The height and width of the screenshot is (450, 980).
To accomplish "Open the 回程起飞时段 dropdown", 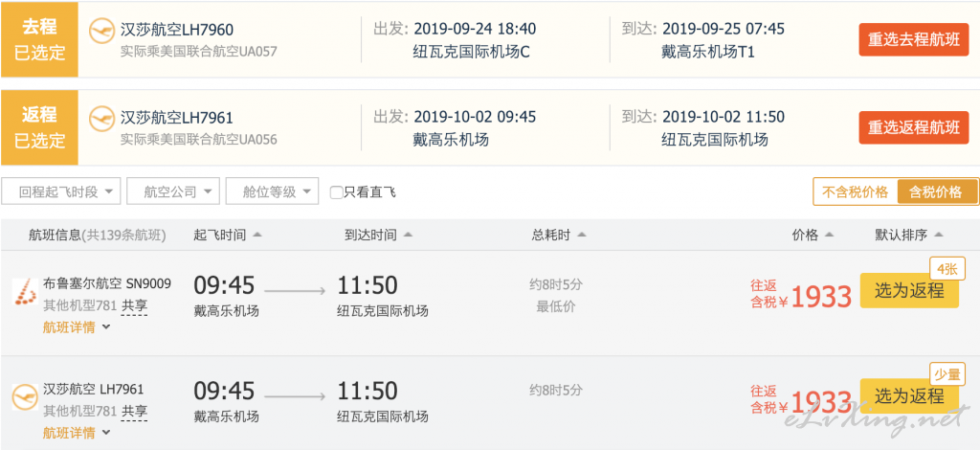I will tap(61, 191).
